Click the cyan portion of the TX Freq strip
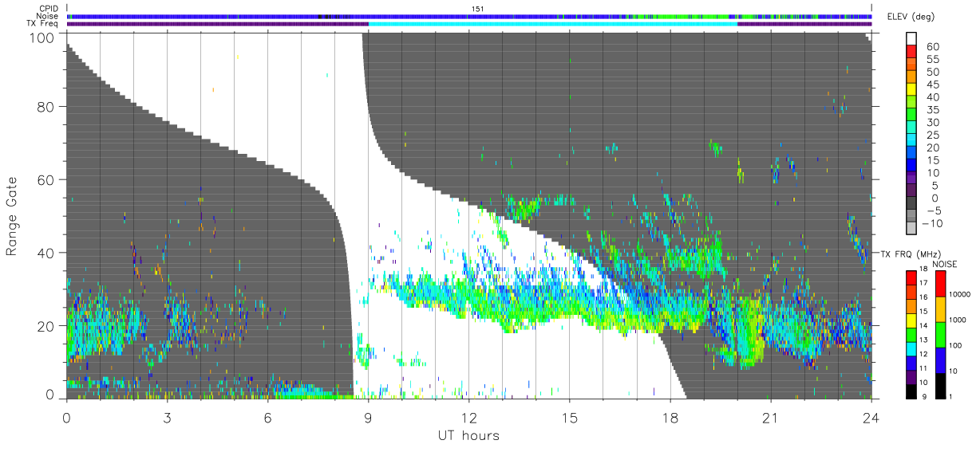This screenshot has height=452, width=980. [x=552, y=24]
